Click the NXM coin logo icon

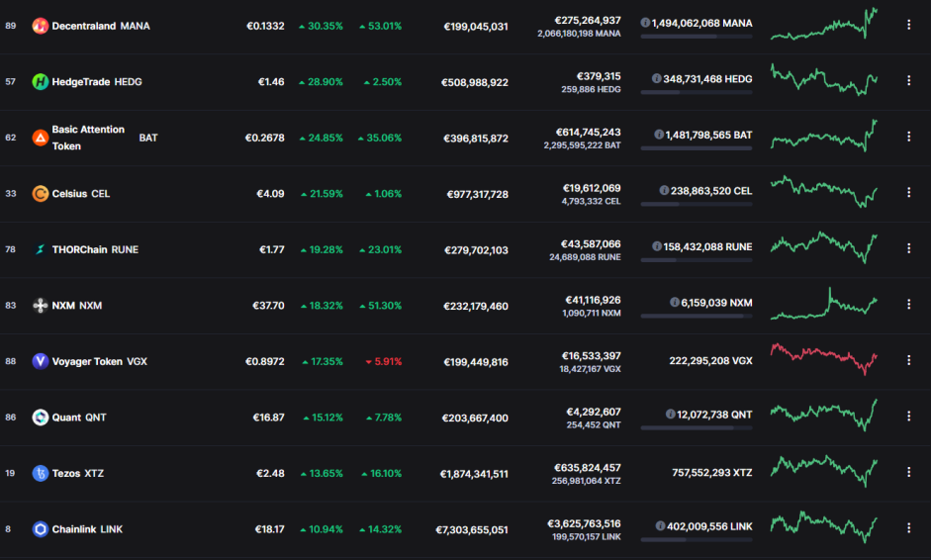click(40, 306)
